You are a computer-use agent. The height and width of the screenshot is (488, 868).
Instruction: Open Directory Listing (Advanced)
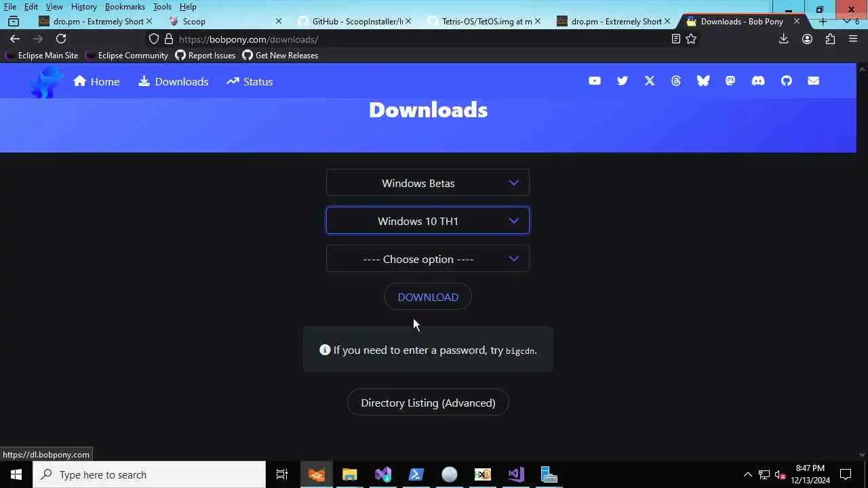click(428, 403)
